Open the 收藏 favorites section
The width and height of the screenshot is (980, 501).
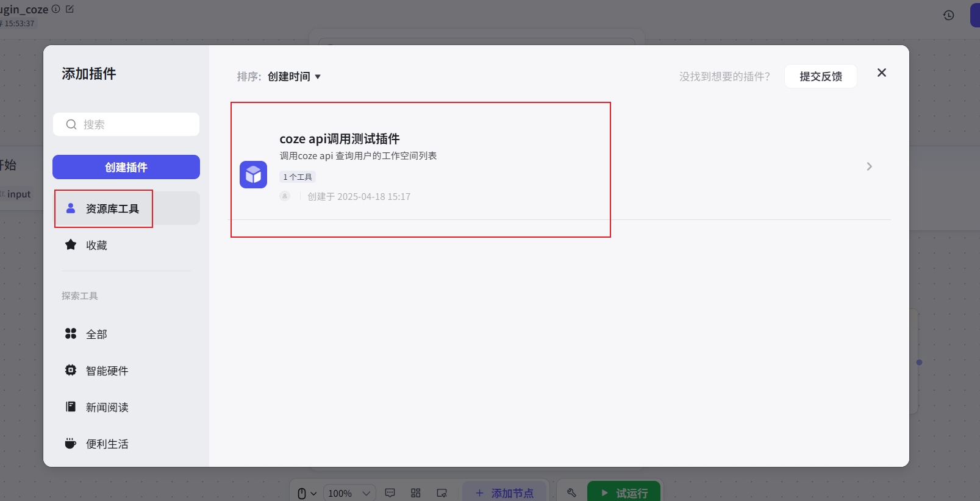coord(126,245)
